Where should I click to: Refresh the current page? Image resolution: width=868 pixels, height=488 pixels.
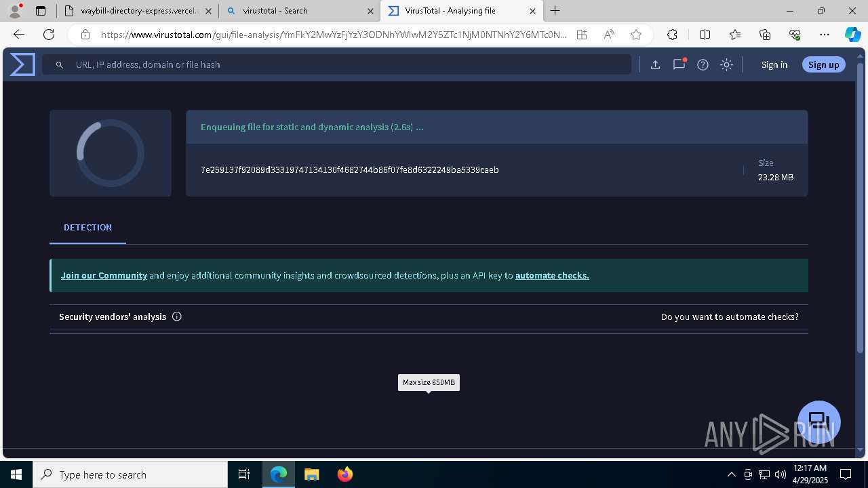coord(49,35)
